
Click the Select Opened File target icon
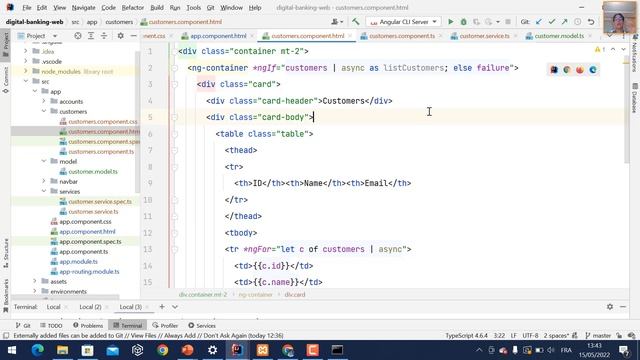click(78, 36)
